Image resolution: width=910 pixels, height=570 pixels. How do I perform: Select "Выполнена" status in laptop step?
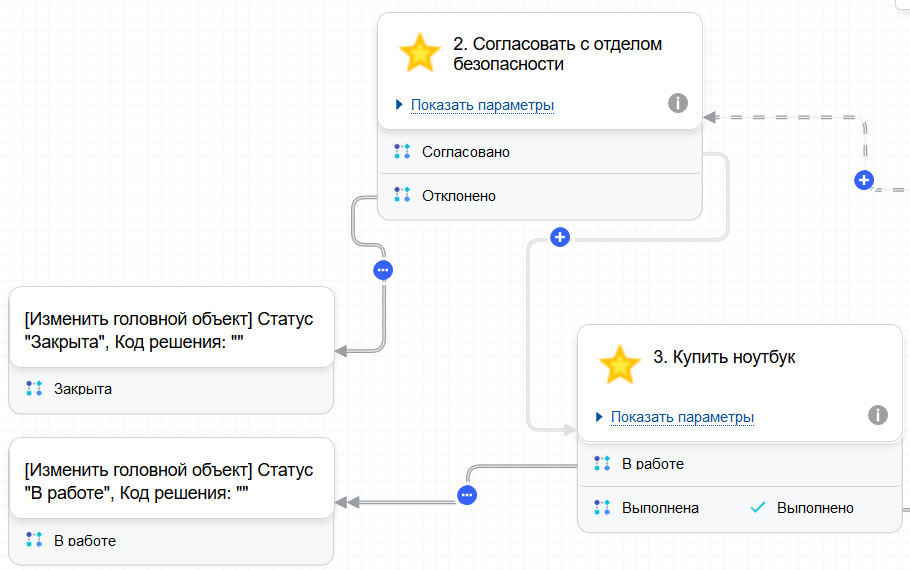coord(660,508)
